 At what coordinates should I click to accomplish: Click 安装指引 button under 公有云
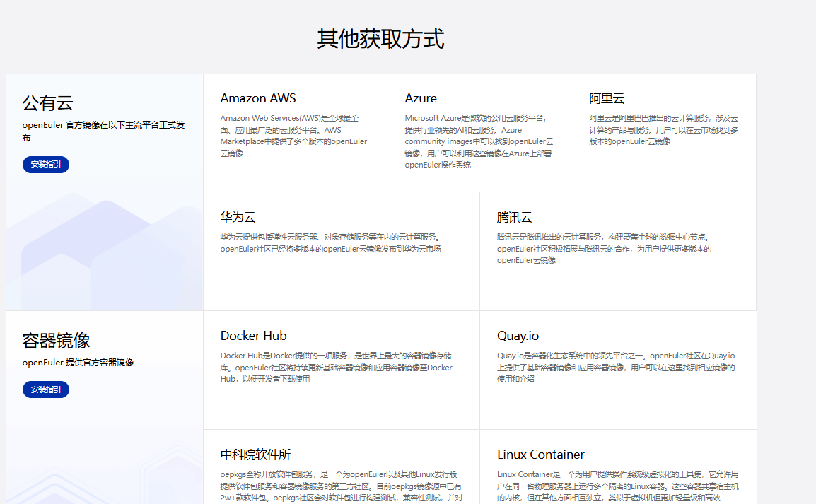pos(46,165)
